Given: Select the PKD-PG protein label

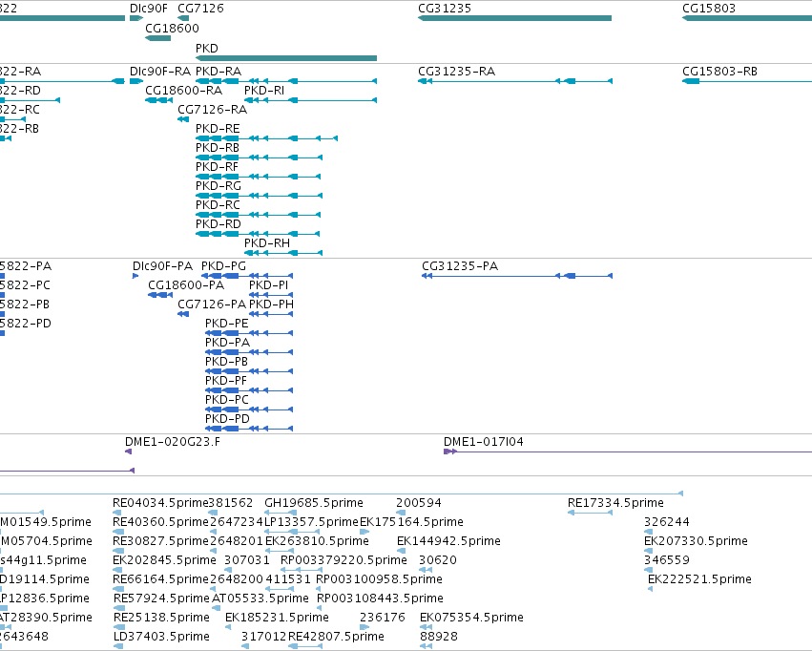Looking at the screenshot, I should [x=223, y=265].
